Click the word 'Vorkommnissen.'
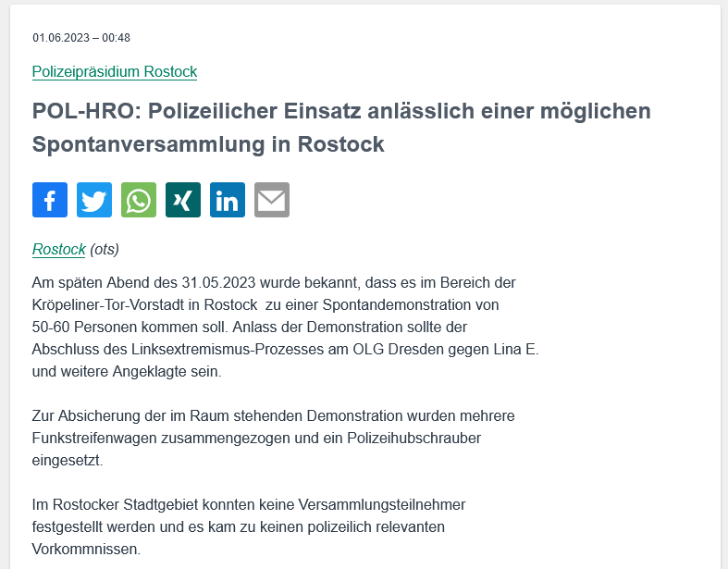The image size is (728, 569). [86, 549]
